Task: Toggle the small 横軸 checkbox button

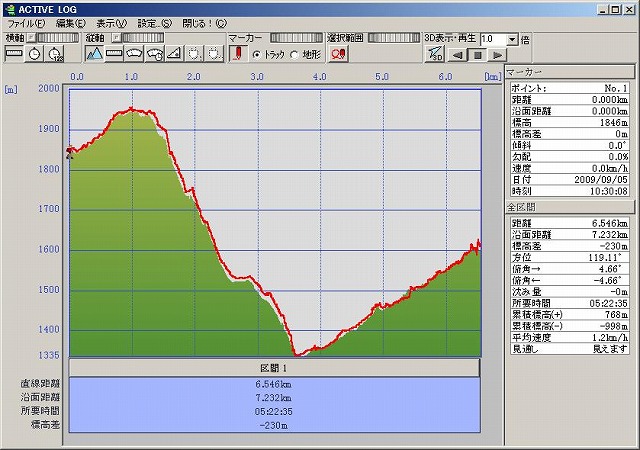Action: 31,38
